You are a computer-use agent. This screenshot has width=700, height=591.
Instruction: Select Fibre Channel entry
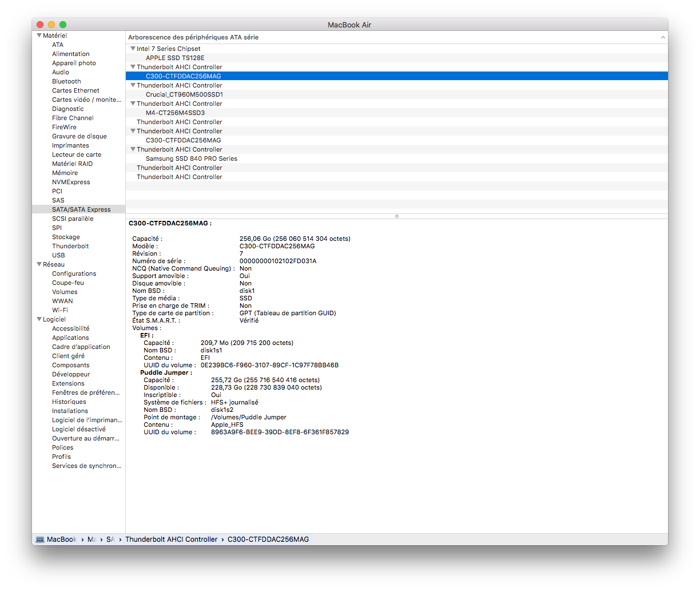coord(73,118)
